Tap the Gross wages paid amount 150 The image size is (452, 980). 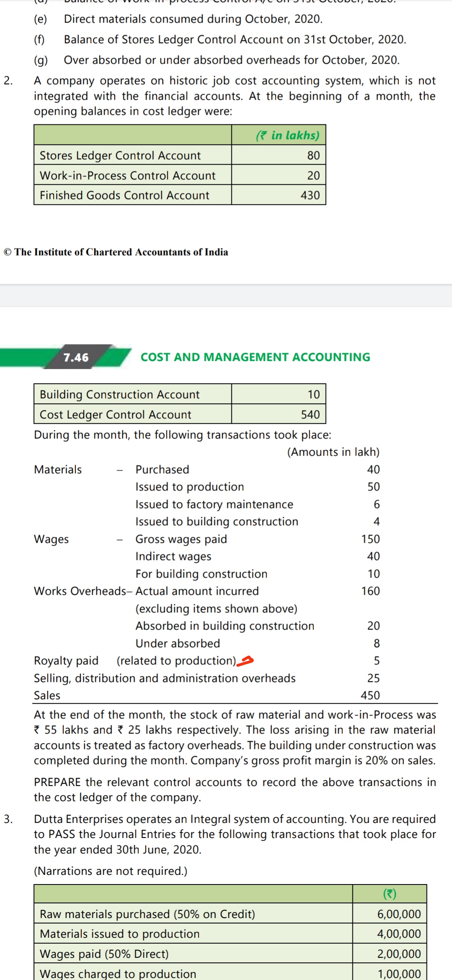[370, 539]
